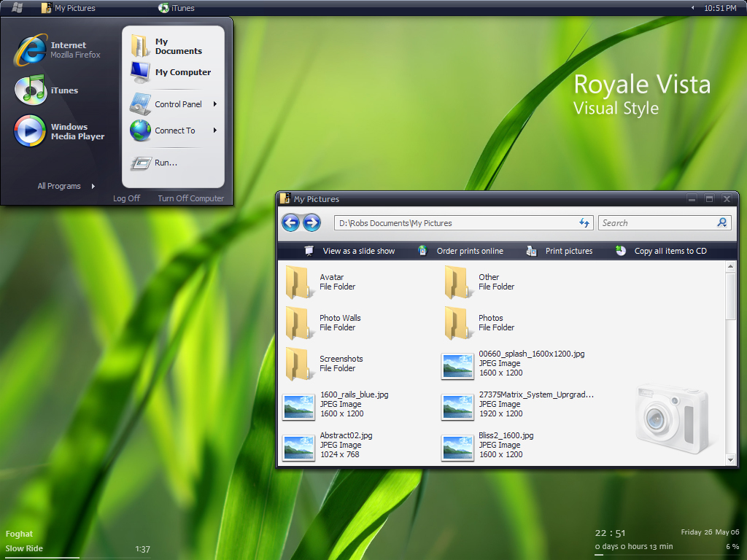Open the Bliss2_1600.jpg thumbnail
Viewport: 747px width, 560px height.
[x=457, y=446]
